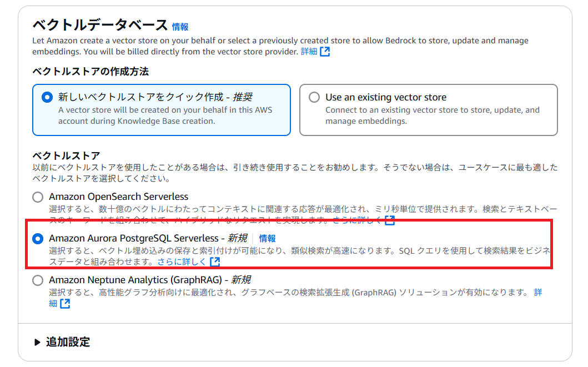Click external link icon beside OpenSearch さらに詳しく
The width and height of the screenshot is (588, 367).
click(x=390, y=220)
